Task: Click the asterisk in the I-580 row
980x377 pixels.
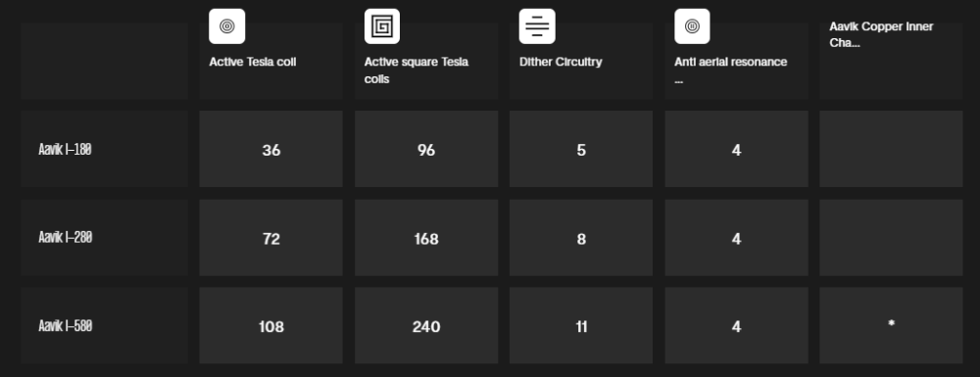Action: (891, 323)
